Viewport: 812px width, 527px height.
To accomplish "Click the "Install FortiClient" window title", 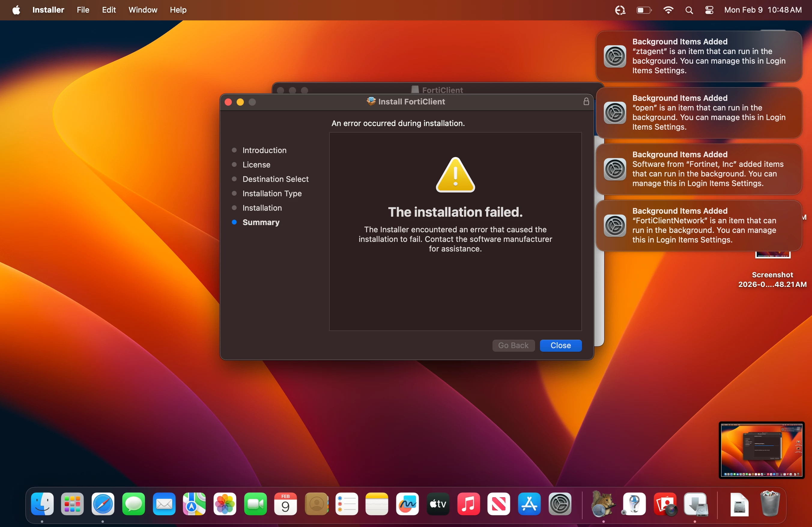I will click(x=411, y=101).
